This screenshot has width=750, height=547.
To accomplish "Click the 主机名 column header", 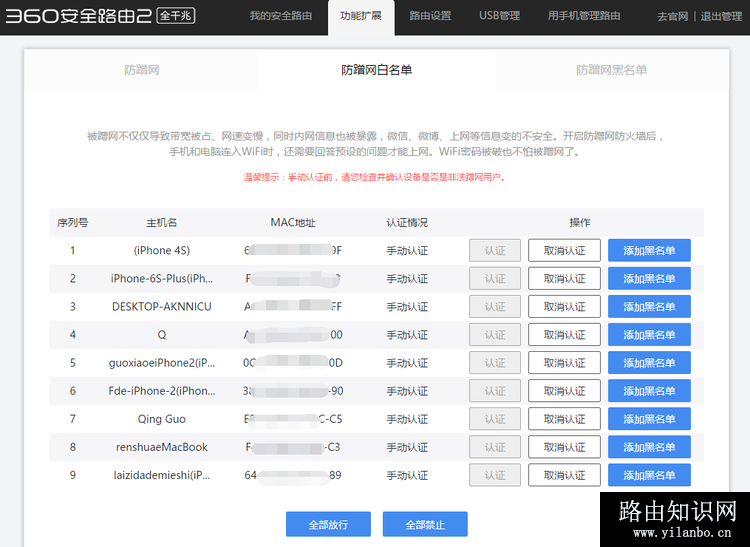I will (x=162, y=222).
